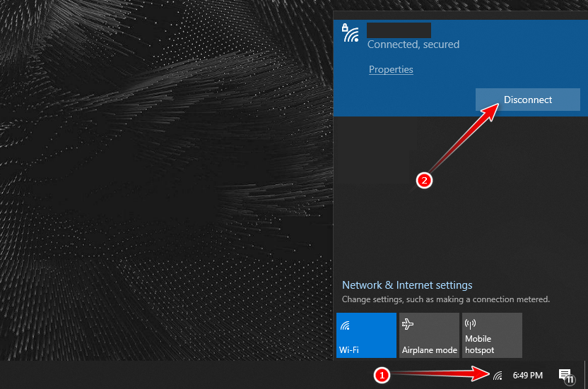
Task: Click the red numbered marker 2
Action: [x=424, y=180]
